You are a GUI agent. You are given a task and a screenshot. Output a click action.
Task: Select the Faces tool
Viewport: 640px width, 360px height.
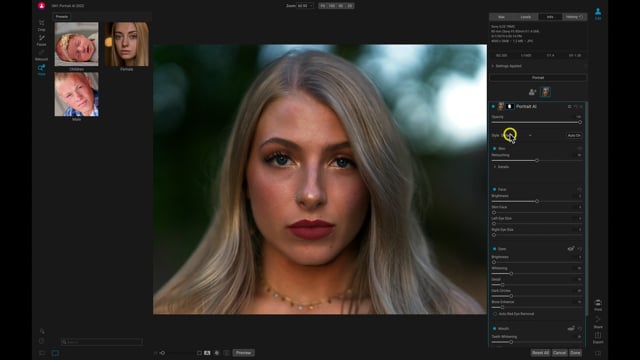(41, 39)
